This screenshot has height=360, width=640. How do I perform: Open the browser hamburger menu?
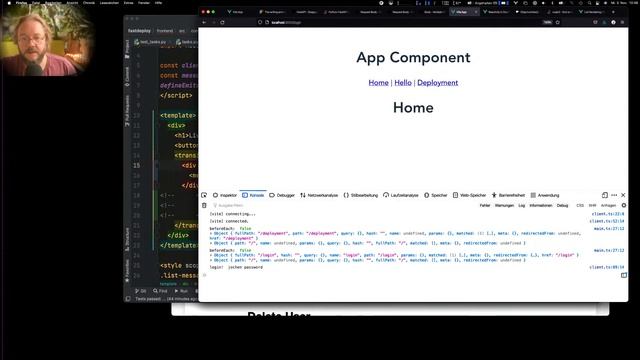click(622, 22)
